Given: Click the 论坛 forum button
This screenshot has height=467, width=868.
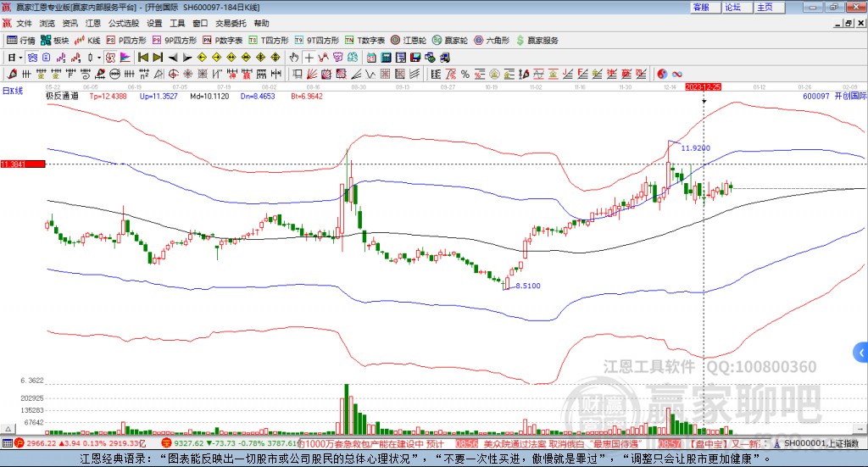Looking at the screenshot, I should coord(737,7).
